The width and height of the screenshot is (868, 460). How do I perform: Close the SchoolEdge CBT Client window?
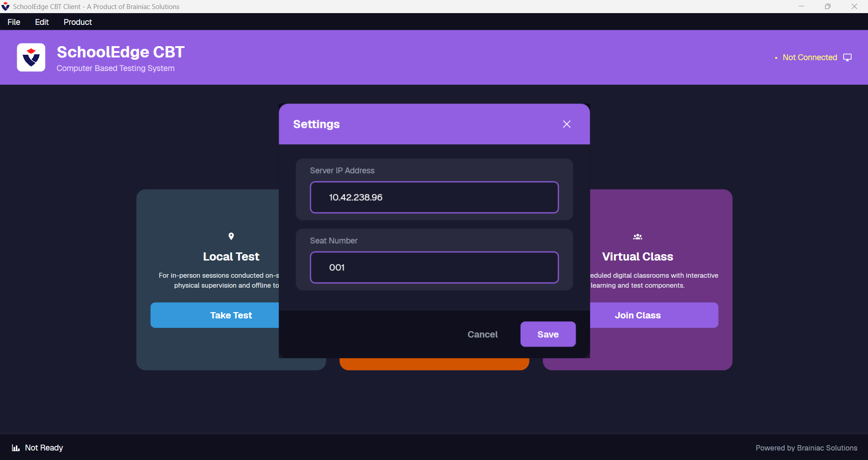click(854, 6)
